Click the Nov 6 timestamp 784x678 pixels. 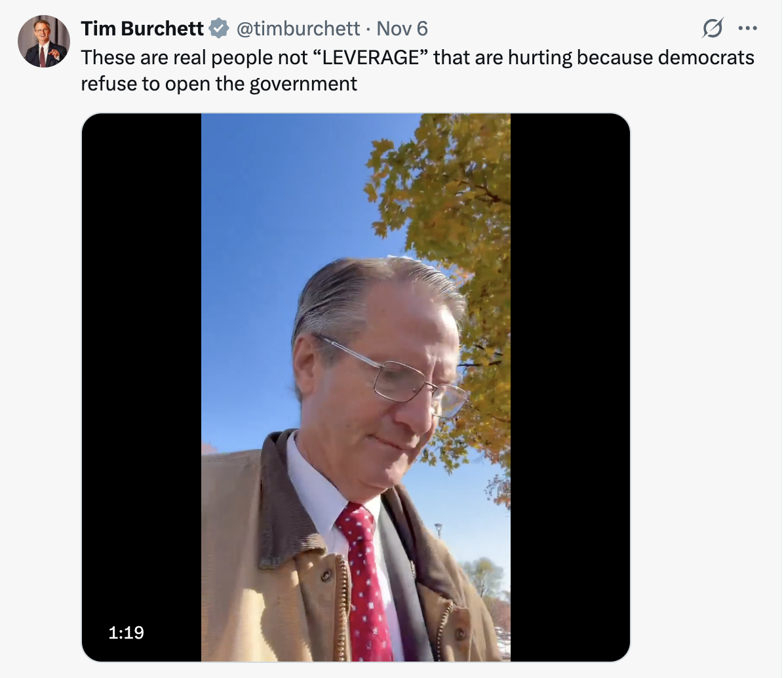(402, 29)
